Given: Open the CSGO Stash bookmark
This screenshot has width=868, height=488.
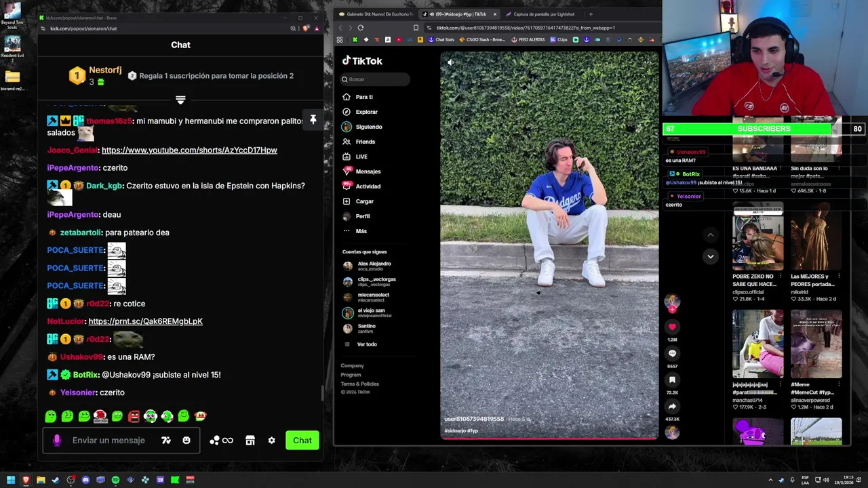Looking at the screenshot, I should tap(482, 40).
